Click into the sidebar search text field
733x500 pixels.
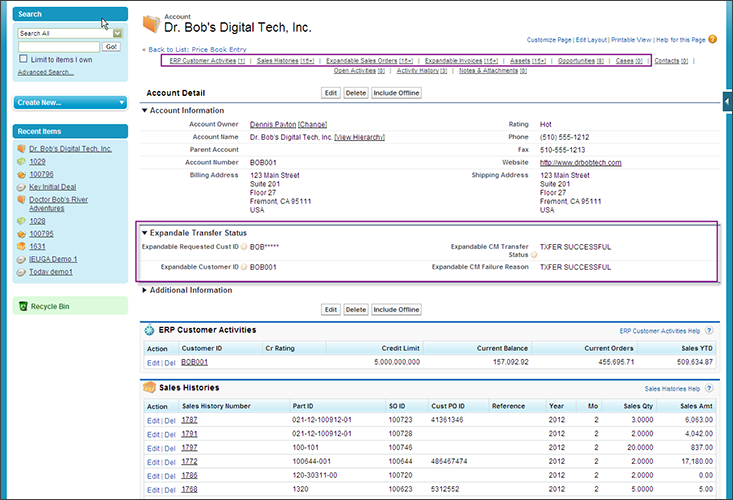click(x=59, y=47)
